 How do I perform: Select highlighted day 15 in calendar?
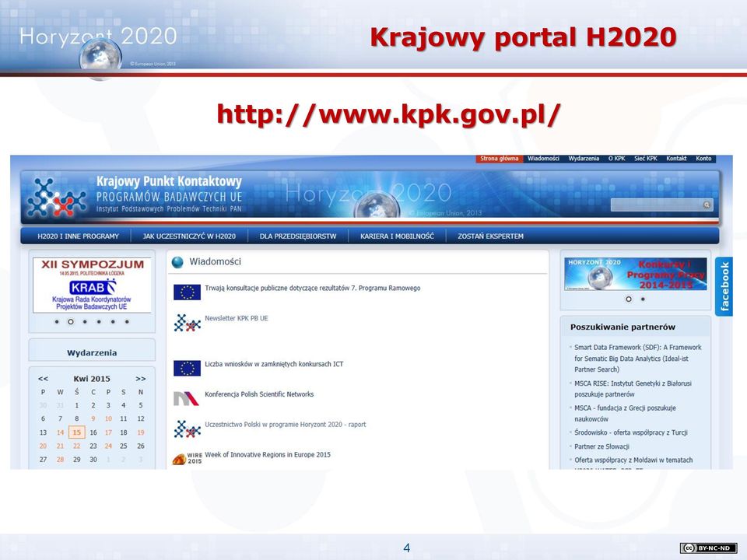coord(77,432)
